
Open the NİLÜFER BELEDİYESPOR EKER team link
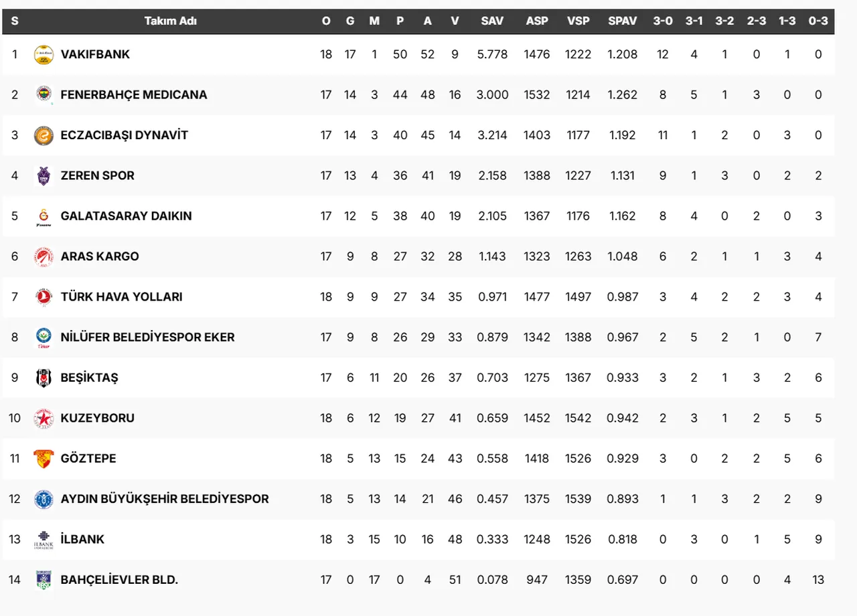[x=147, y=337]
